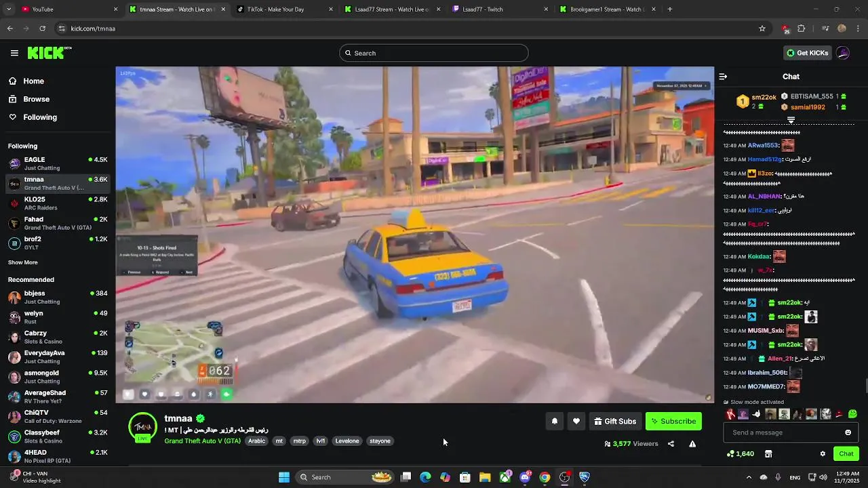Click the Grand Theft Auto V category link
This screenshot has height=488, width=868.
[202, 441]
